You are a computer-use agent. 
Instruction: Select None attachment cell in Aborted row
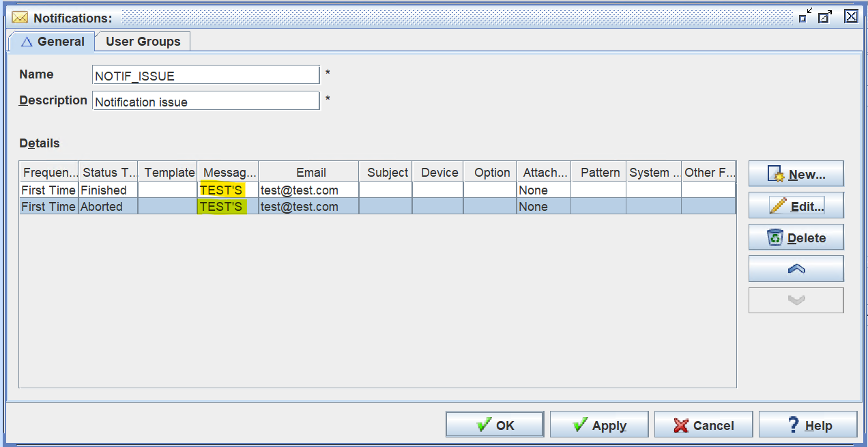[544, 206]
